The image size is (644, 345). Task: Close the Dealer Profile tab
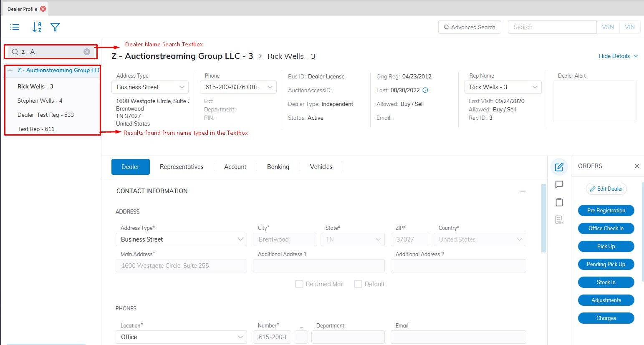point(43,9)
